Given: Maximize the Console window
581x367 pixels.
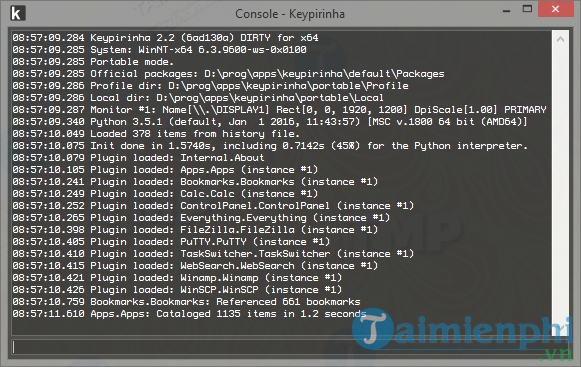Looking at the screenshot, I should [527, 9].
